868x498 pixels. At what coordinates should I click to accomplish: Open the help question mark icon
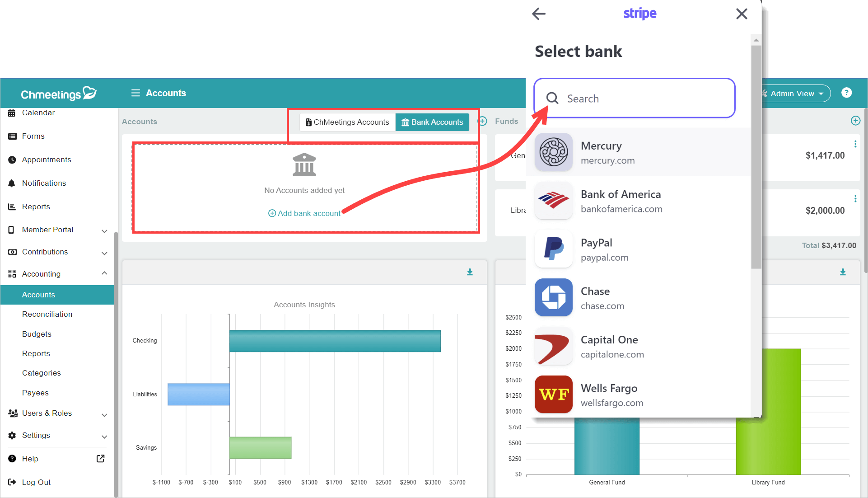click(x=846, y=93)
